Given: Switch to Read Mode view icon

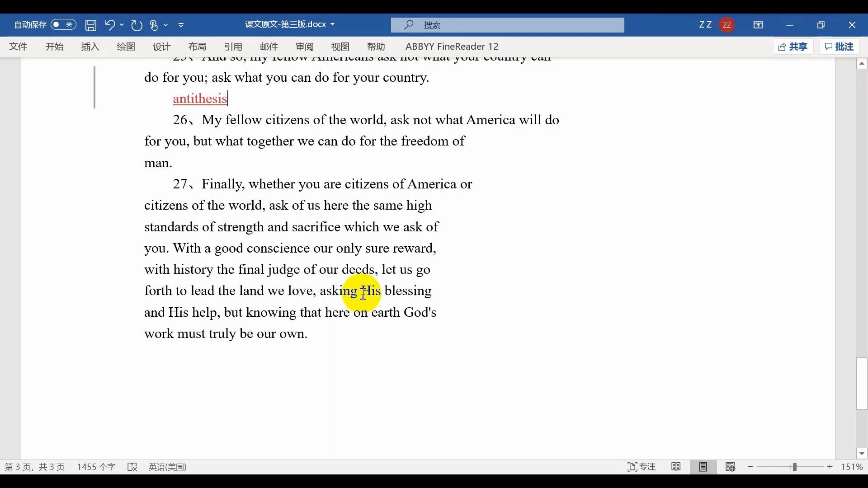Looking at the screenshot, I should tap(676, 467).
